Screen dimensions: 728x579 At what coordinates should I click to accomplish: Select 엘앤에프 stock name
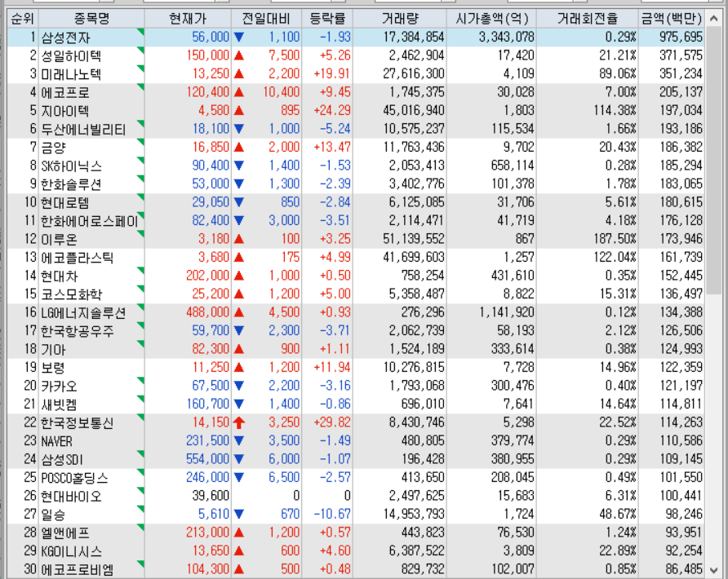point(65,533)
